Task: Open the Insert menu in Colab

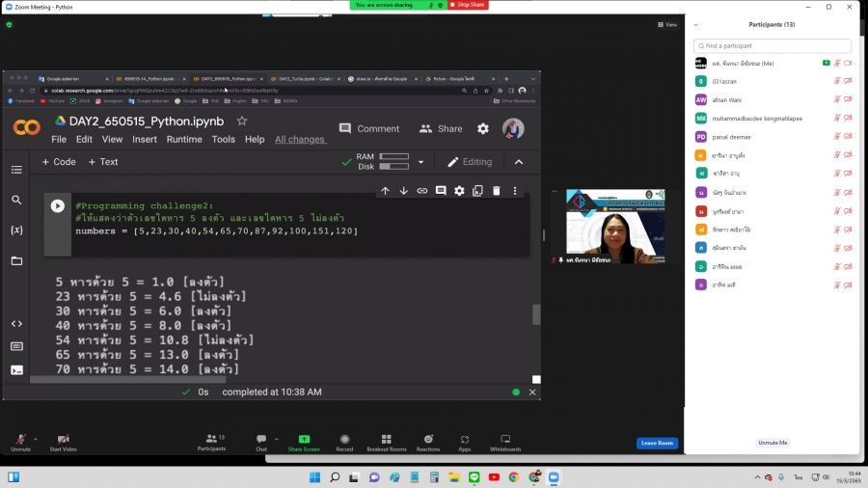Action: (x=145, y=139)
